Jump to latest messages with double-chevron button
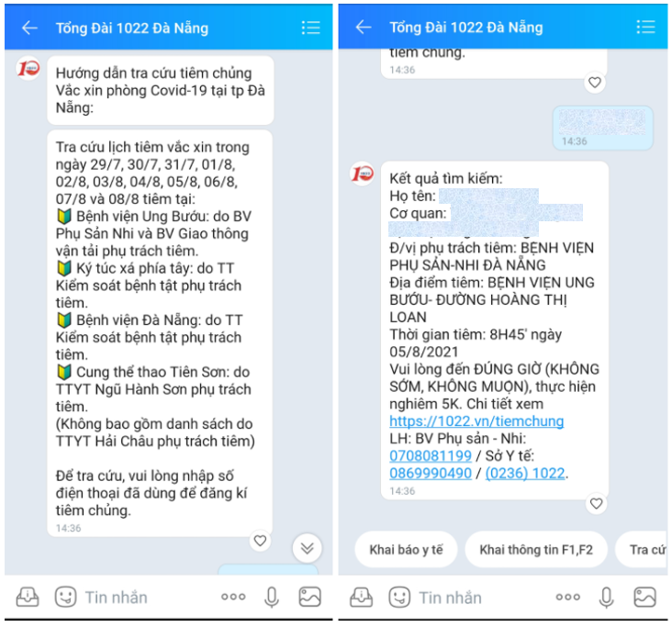Image resolution: width=672 pixels, height=627 pixels. coord(307,548)
